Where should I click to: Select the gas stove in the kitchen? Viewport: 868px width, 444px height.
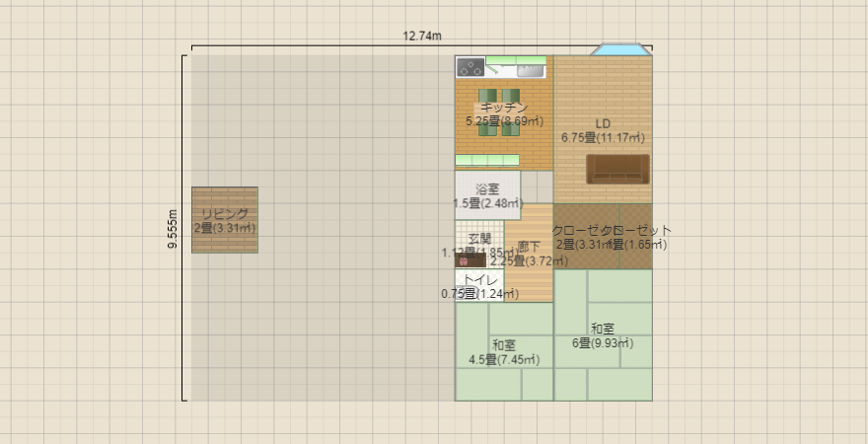[470, 67]
